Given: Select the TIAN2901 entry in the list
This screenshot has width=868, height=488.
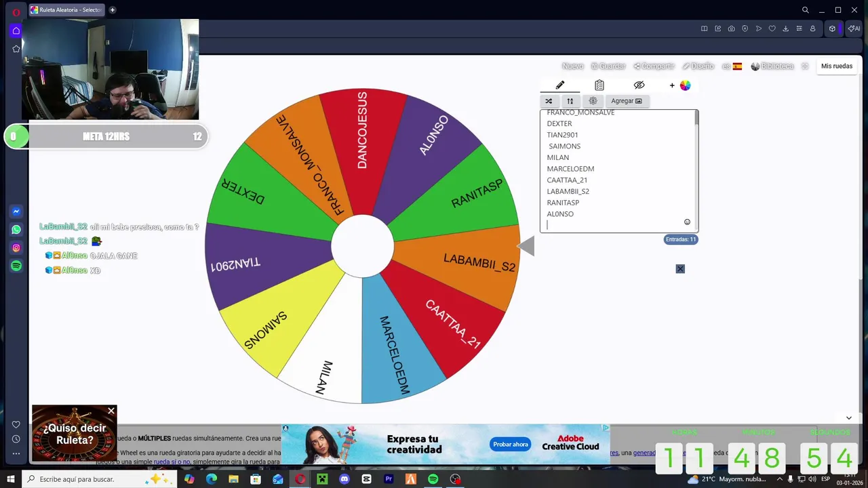Looking at the screenshot, I should tap(563, 135).
